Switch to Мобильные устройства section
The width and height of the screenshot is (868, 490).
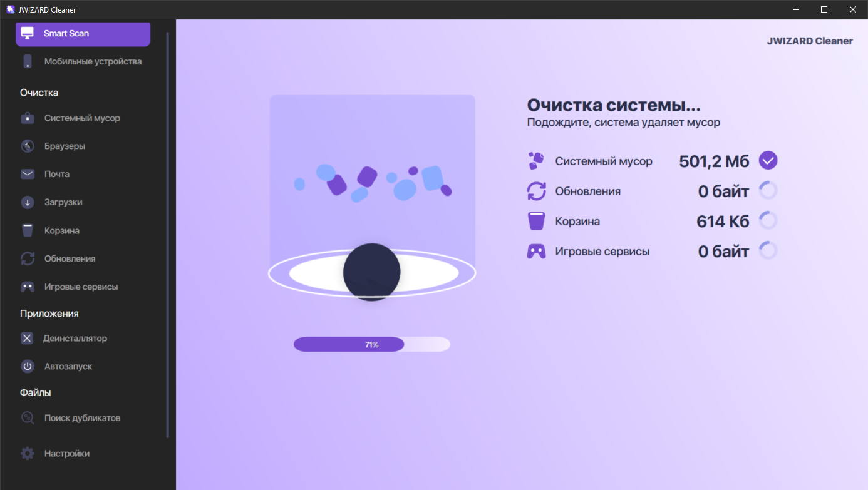pos(83,61)
